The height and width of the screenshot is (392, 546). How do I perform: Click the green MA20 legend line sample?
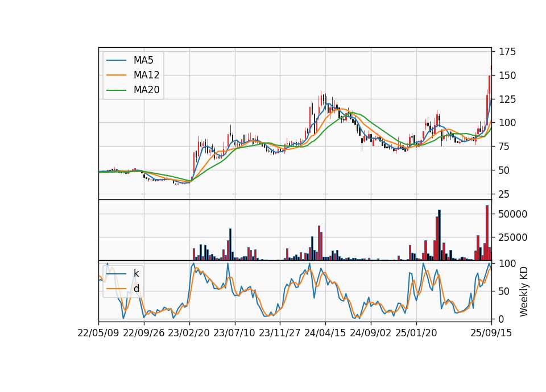[x=116, y=90]
